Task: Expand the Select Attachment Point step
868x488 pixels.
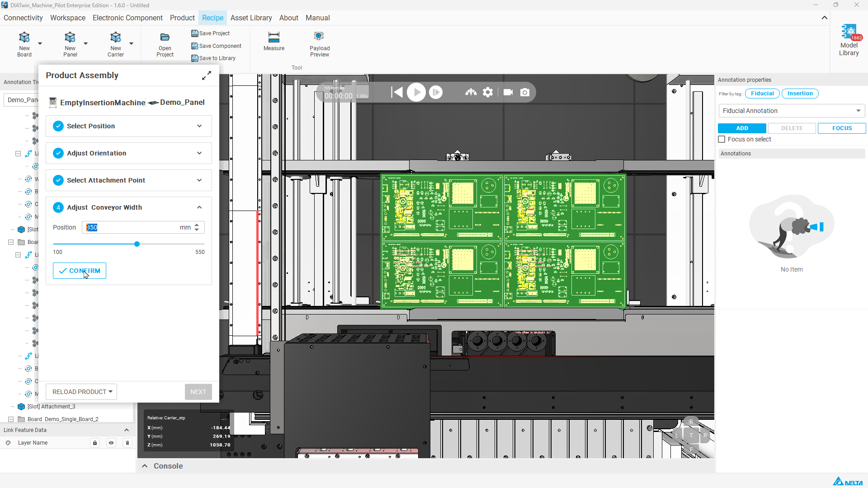Action: coord(199,180)
